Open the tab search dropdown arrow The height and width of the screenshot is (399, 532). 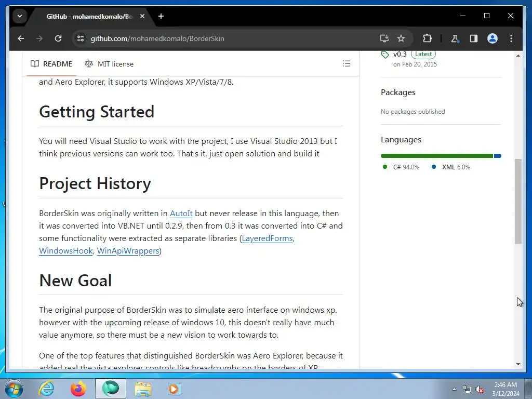click(20, 16)
